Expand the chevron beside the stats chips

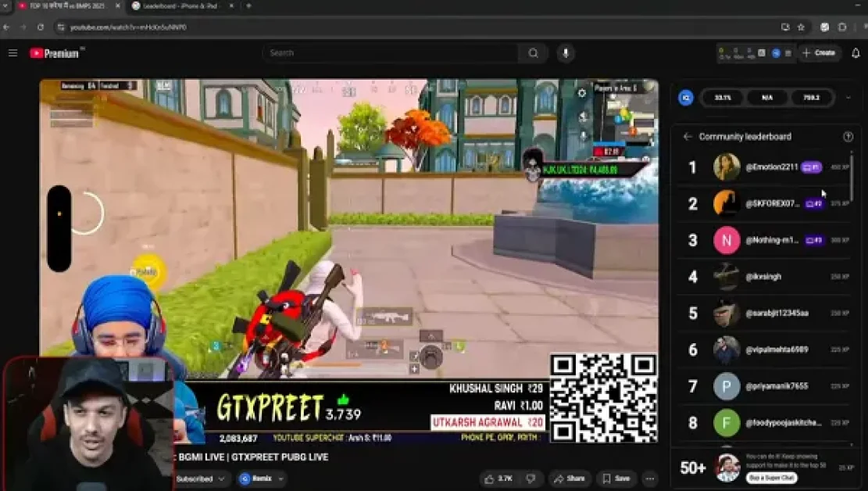click(848, 98)
